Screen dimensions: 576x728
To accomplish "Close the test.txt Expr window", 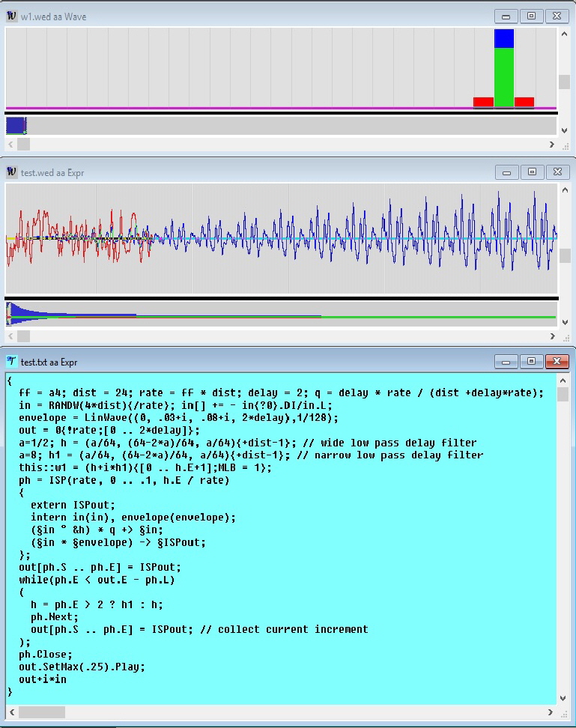I will click(557, 362).
